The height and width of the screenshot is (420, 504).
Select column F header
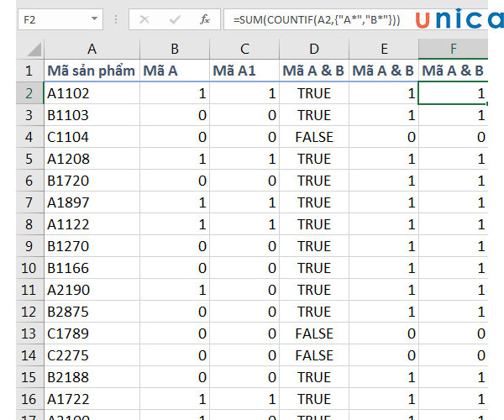pos(453,49)
